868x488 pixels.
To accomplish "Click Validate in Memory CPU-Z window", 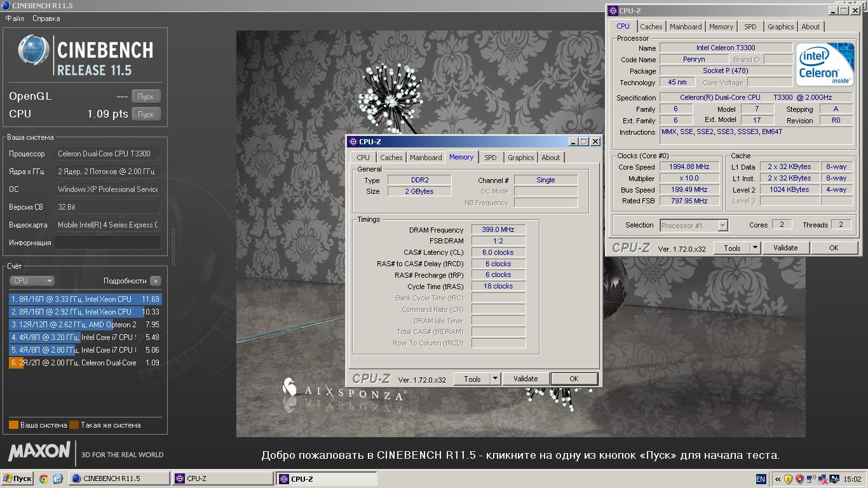I will (526, 379).
